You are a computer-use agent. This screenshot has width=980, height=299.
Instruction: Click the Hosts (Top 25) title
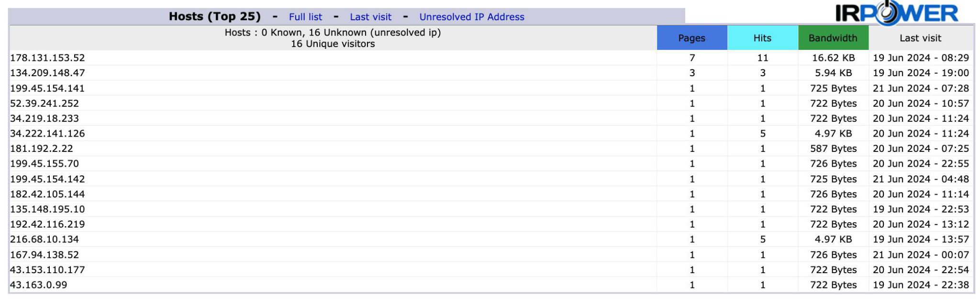coord(215,16)
